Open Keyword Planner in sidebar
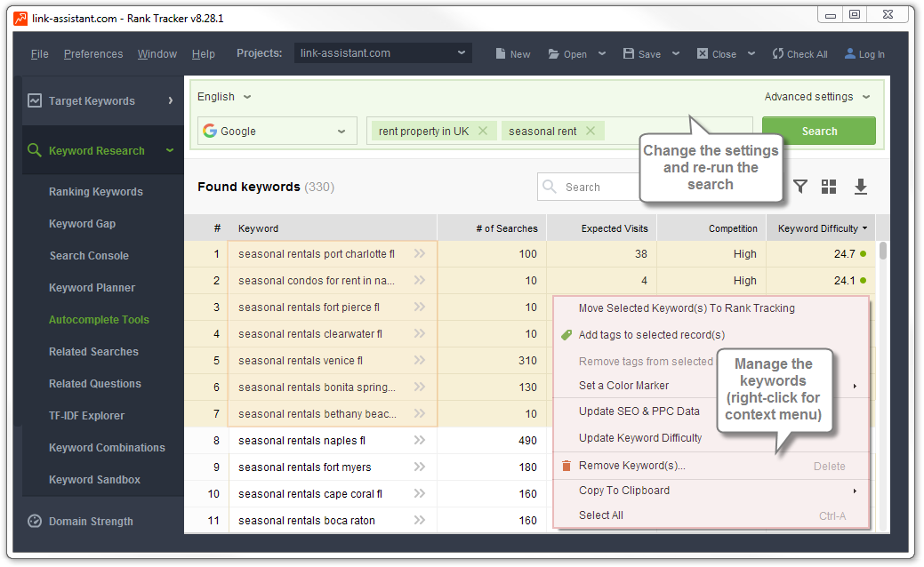The image size is (924, 567). coord(92,287)
